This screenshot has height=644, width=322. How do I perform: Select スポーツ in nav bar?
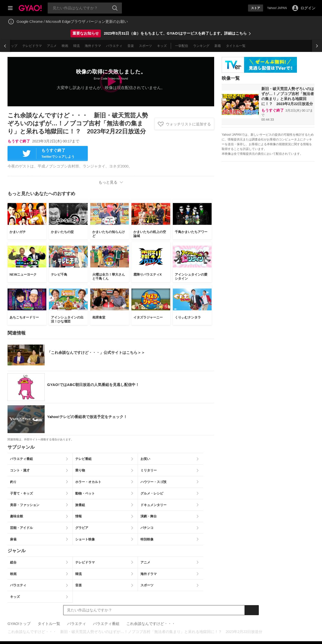tap(145, 46)
